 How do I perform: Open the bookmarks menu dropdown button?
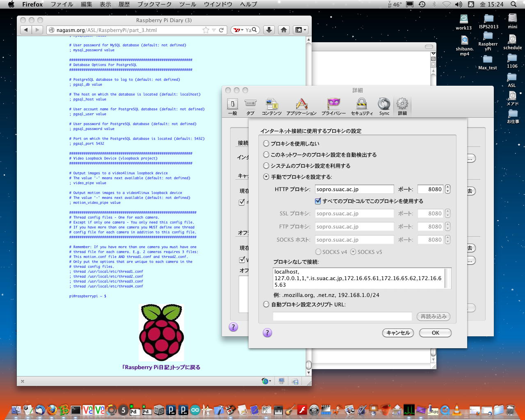pos(301,30)
